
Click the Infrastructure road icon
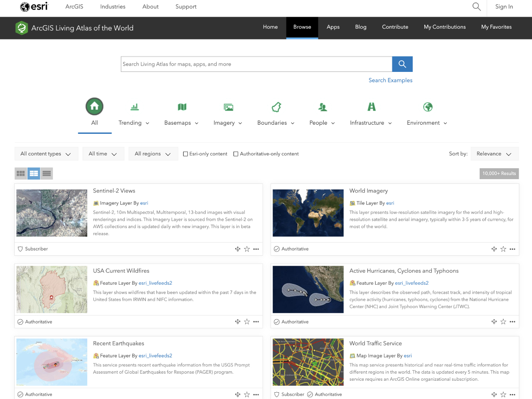point(372,107)
